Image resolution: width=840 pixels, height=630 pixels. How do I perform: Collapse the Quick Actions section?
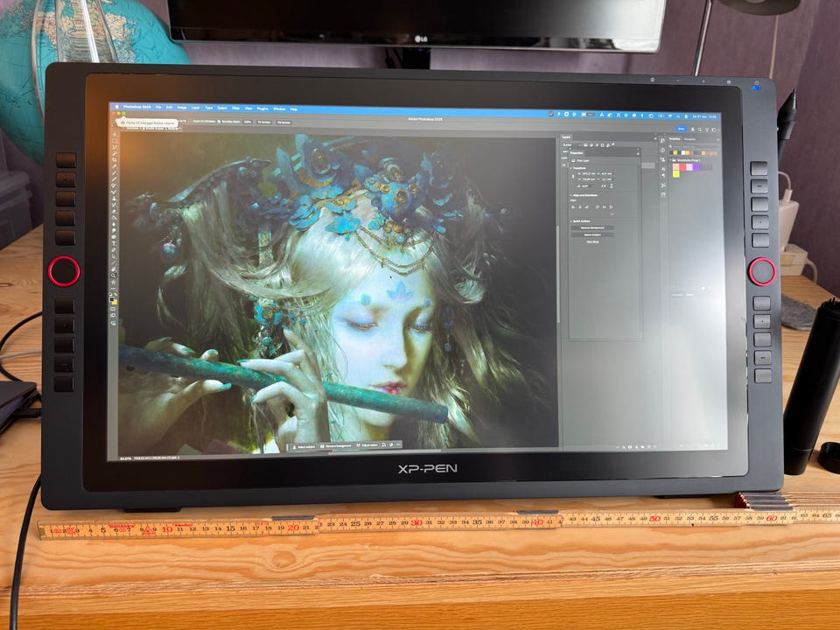tap(570, 221)
